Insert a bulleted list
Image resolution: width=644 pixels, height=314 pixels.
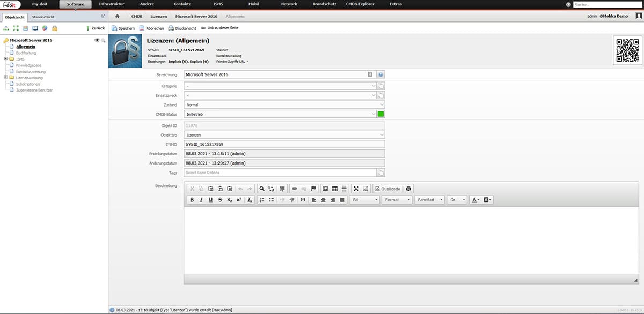tap(272, 200)
